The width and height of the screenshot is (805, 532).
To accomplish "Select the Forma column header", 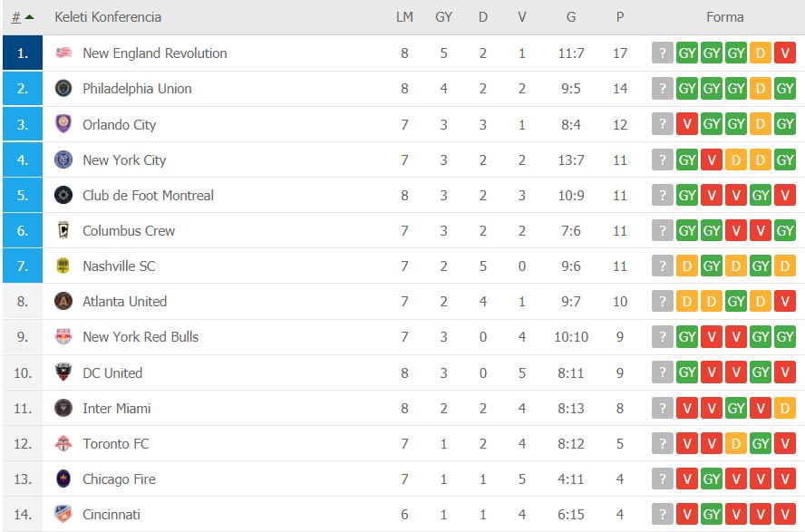I will pos(724,17).
